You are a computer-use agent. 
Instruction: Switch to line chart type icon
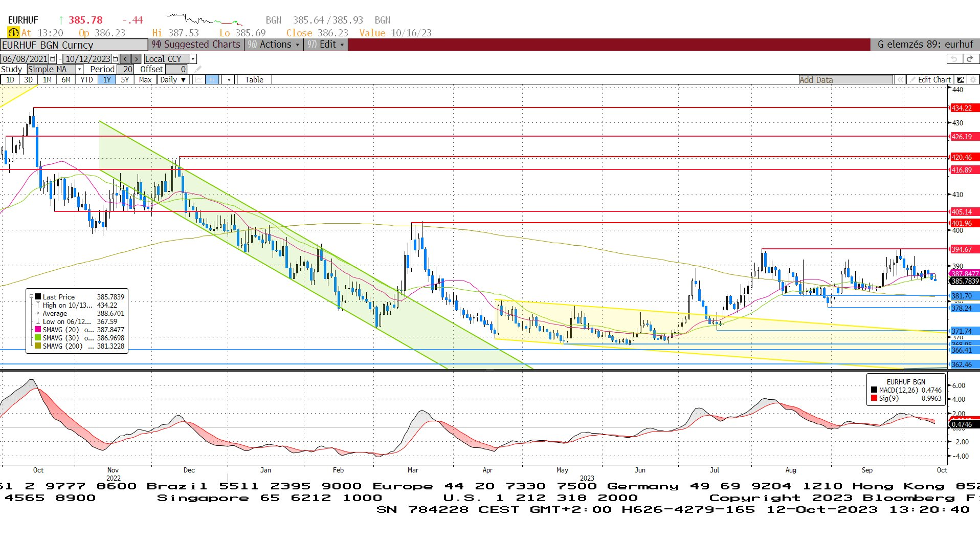[x=198, y=79]
